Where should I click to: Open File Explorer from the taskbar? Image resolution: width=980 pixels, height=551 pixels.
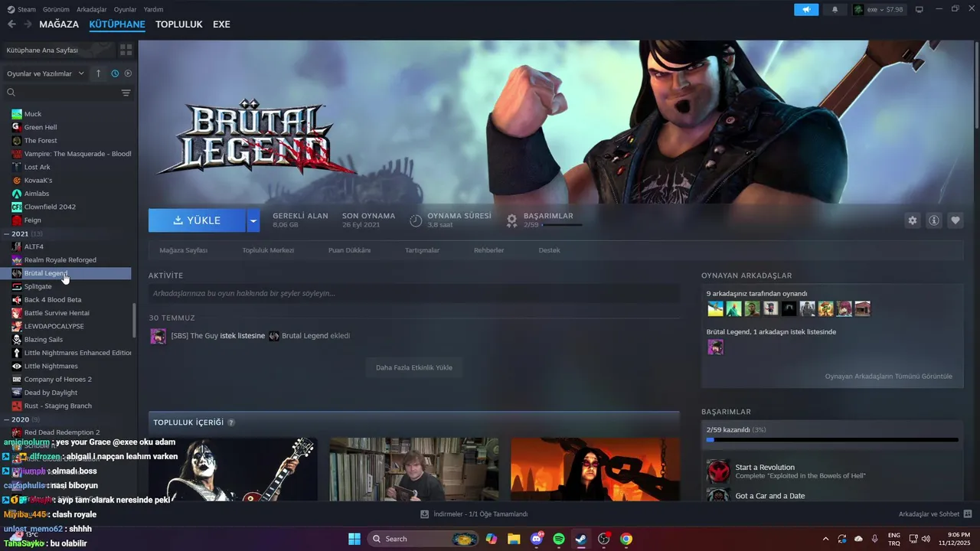click(x=514, y=539)
